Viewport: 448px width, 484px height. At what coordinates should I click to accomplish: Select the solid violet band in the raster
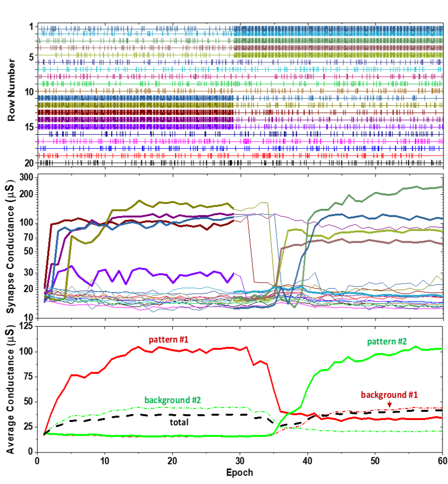click(136, 127)
